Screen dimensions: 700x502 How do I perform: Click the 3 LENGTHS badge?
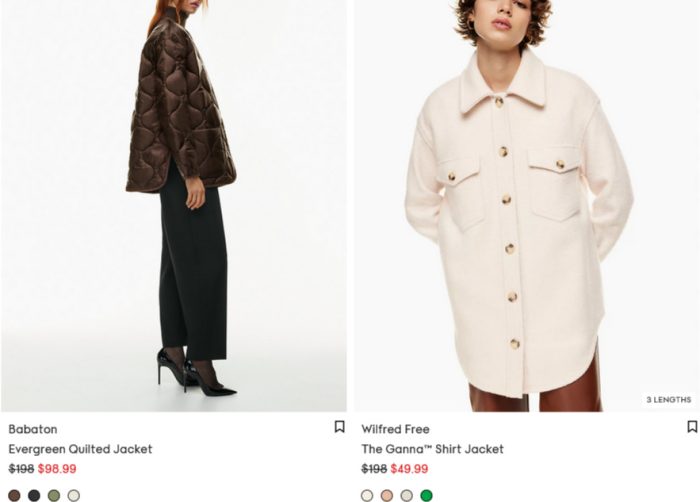point(669,399)
